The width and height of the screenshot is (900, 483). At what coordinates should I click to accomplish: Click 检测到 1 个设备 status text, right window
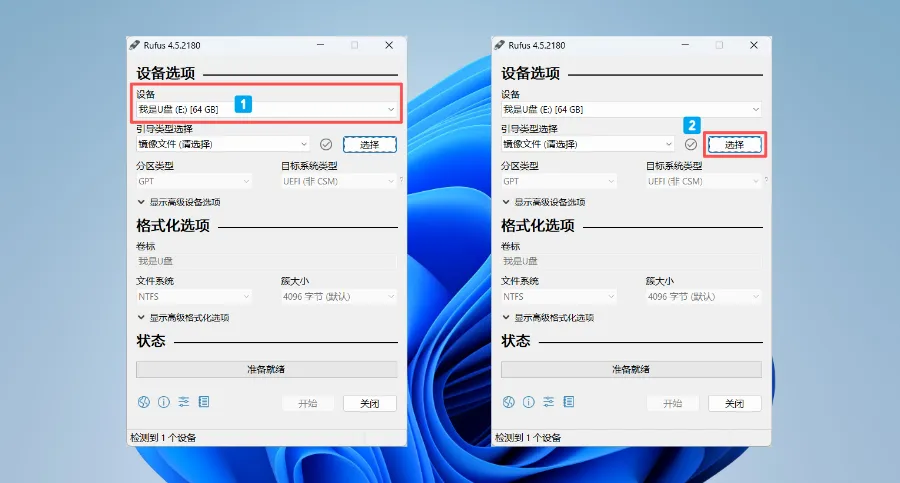528,438
